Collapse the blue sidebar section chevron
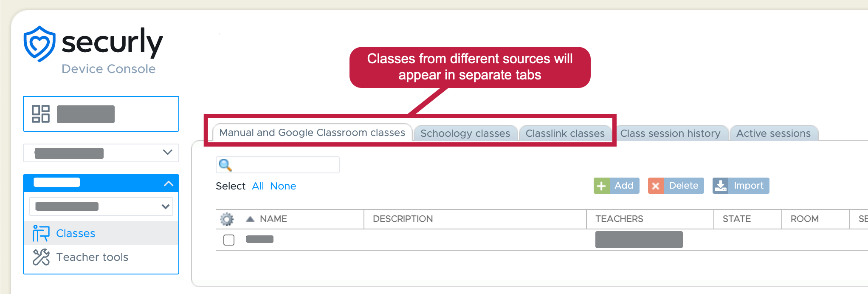Image resolution: width=868 pixels, height=294 pixels. 169,184
